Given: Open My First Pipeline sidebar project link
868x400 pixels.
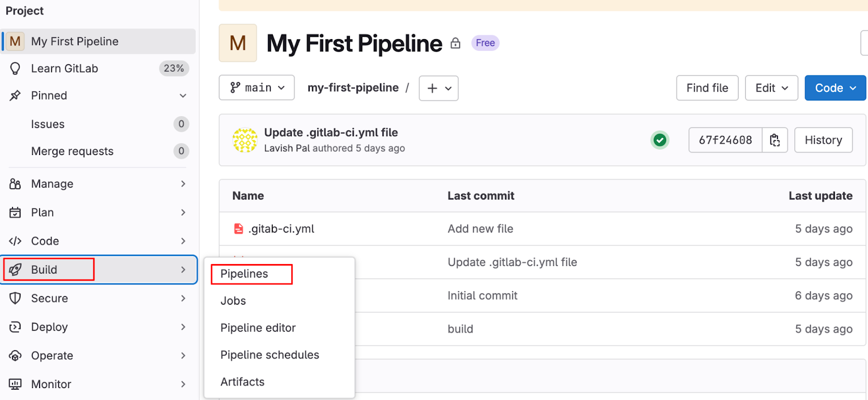Looking at the screenshot, I should pyautogui.click(x=99, y=41).
